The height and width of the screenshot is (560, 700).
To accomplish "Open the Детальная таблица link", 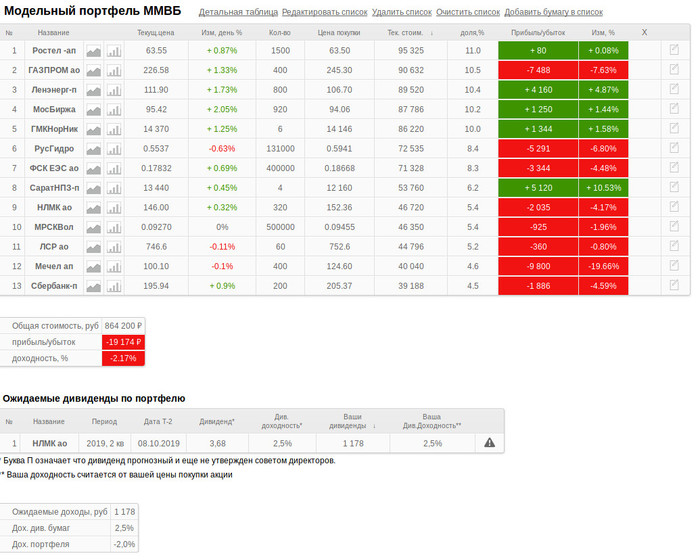I will 238,12.
